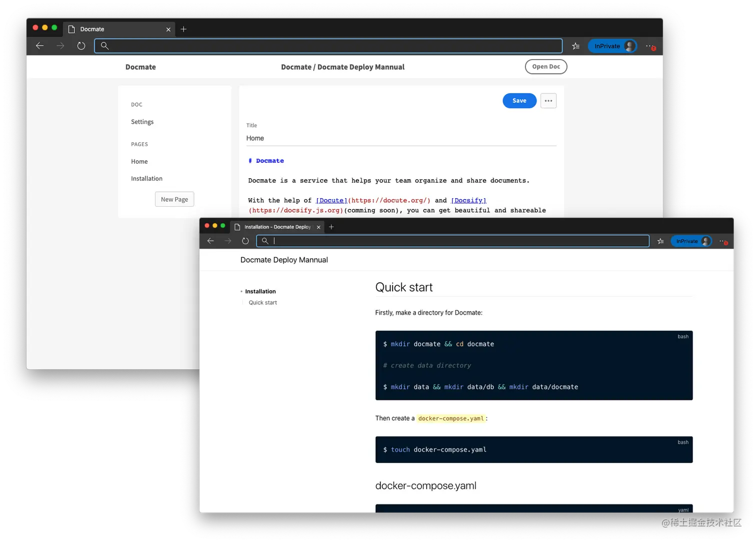Open a new tab in the Installation window
756x542 pixels.
pyautogui.click(x=331, y=227)
